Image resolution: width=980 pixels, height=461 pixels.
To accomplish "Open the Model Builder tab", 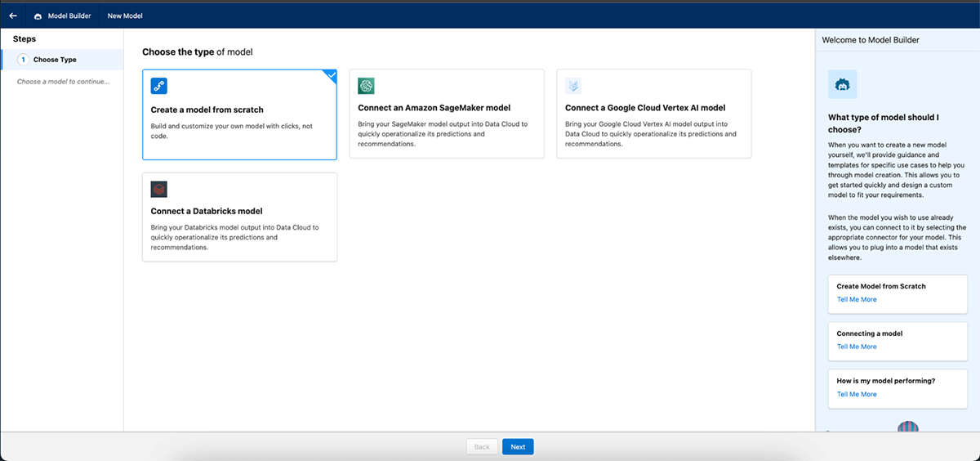I will coord(68,16).
